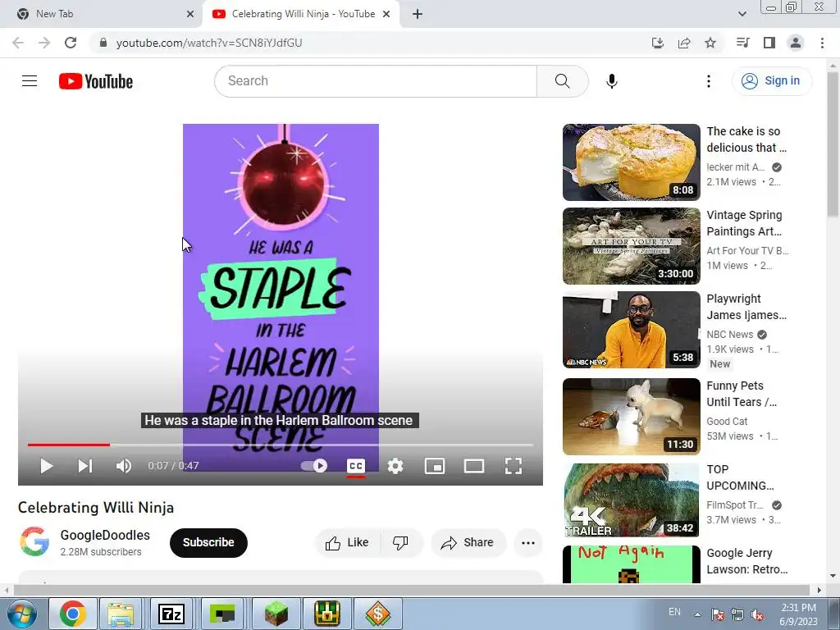Toggle autoplay switch in player

click(x=314, y=466)
